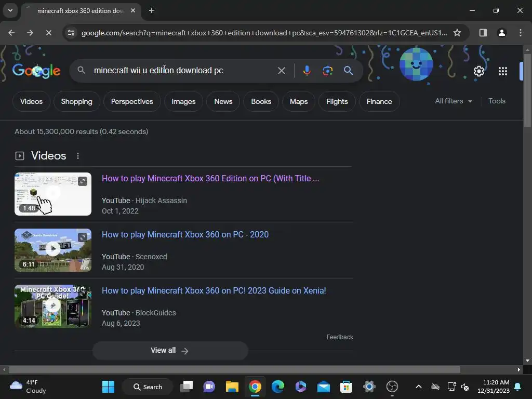
Task: Filter results by Images
Action: point(183,101)
